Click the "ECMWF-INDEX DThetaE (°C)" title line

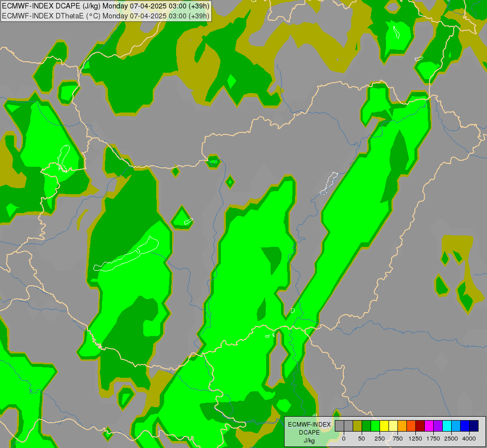click(x=105, y=16)
